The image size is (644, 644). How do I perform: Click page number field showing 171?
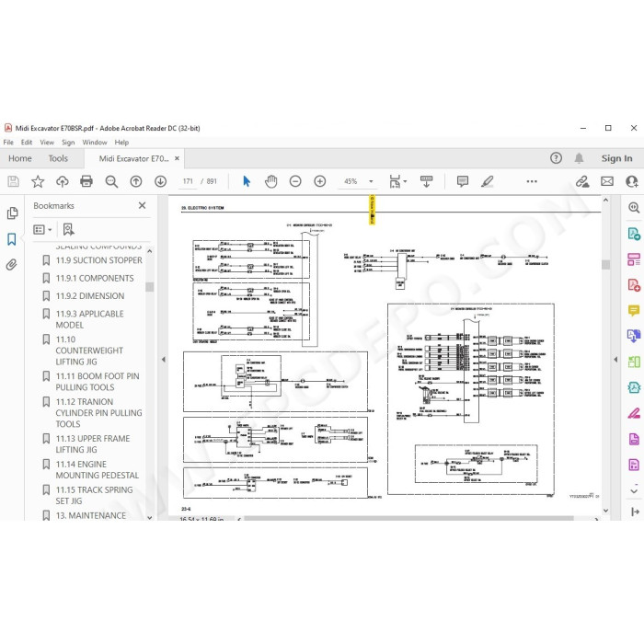(188, 181)
